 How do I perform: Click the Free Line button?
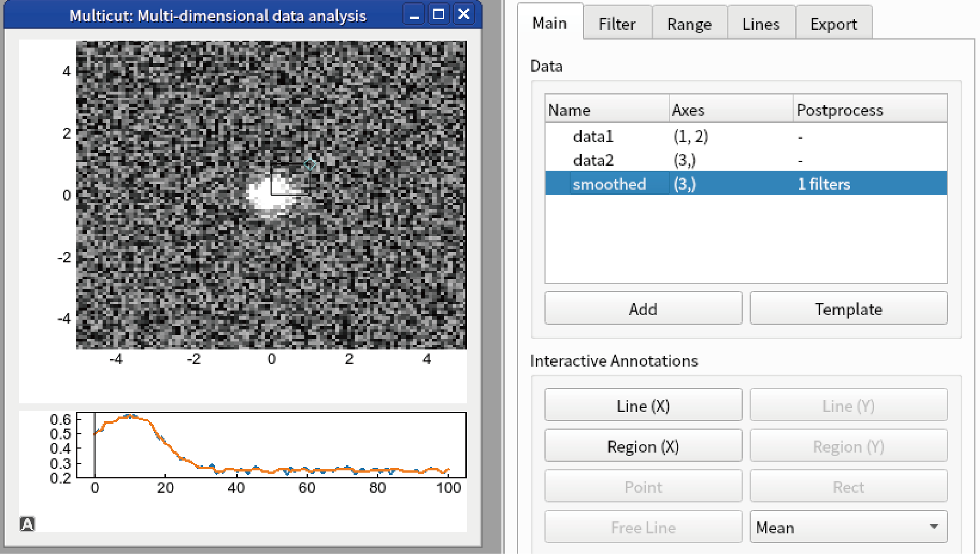click(x=643, y=527)
